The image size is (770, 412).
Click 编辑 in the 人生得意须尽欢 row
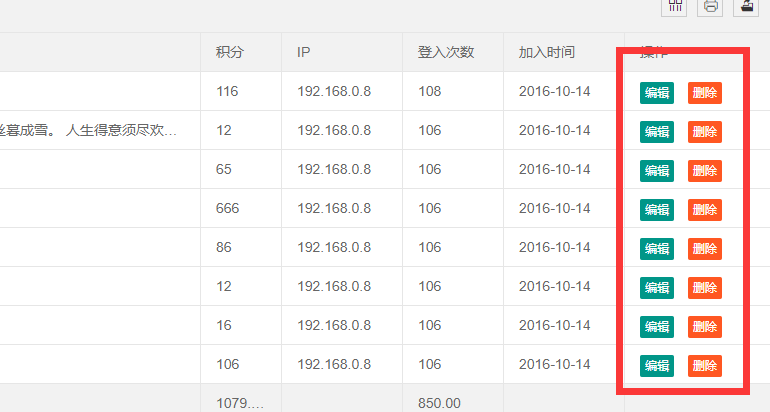coord(657,132)
